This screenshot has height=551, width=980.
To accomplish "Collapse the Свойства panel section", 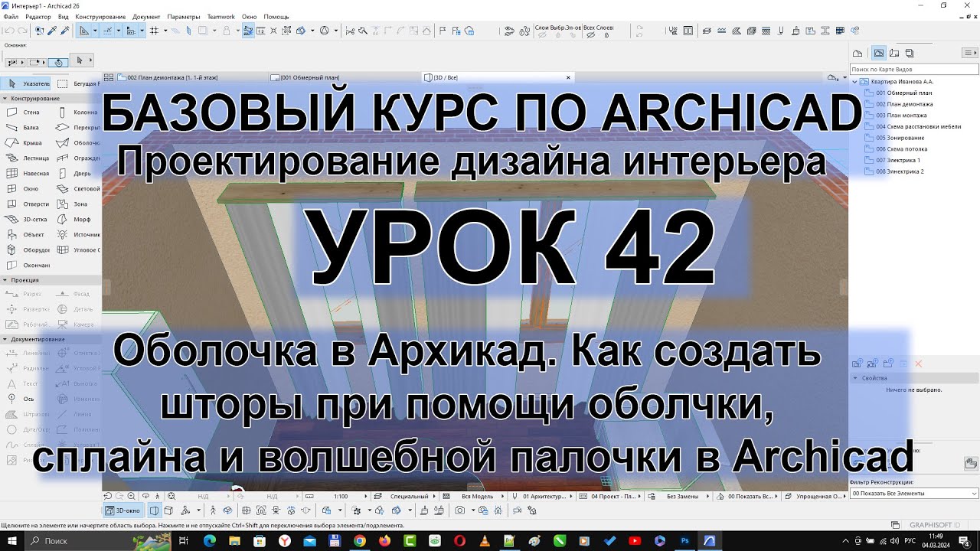I will coord(855,378).
